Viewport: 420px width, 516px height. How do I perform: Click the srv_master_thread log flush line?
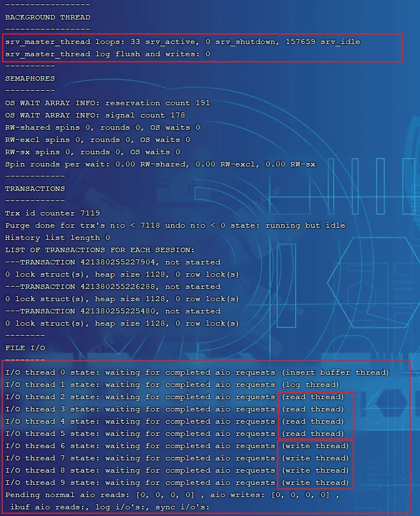pos(107,54)
